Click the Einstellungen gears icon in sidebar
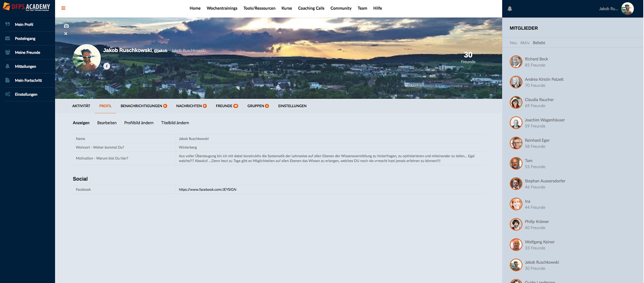 (x=7, y=94)
